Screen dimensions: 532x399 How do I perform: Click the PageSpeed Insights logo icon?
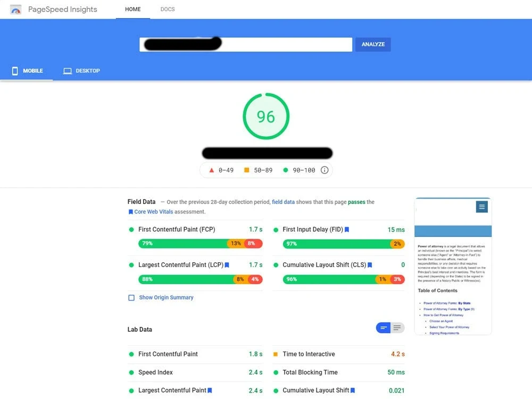[15, 10]
